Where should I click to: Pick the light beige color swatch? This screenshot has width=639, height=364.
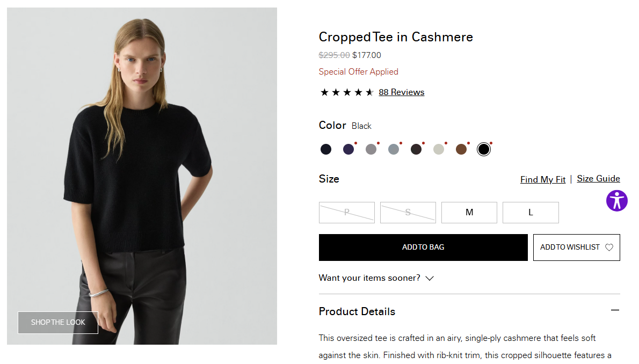439,149
